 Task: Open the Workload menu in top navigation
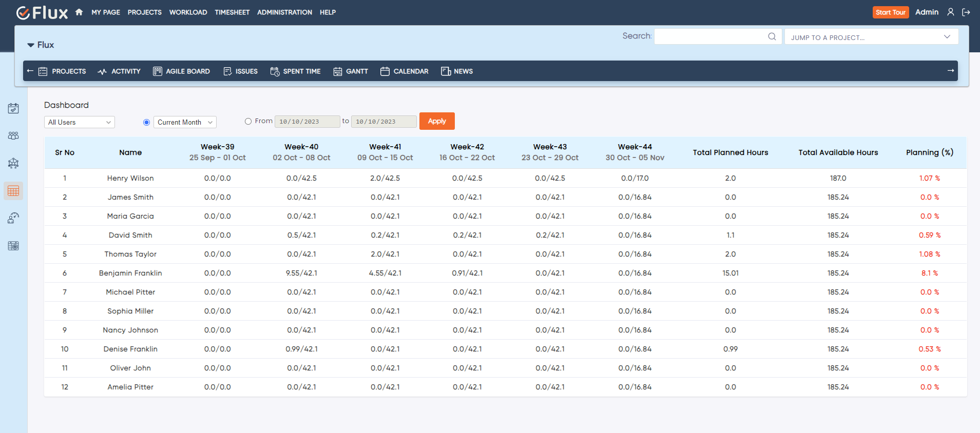(188, 12)
